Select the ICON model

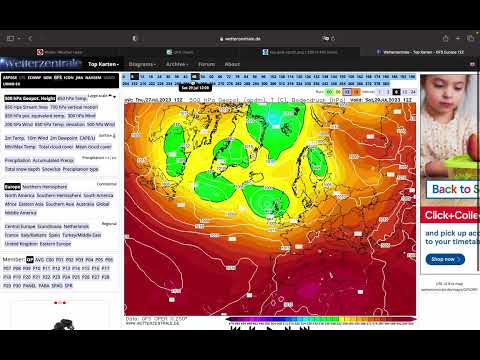point(68,77)
